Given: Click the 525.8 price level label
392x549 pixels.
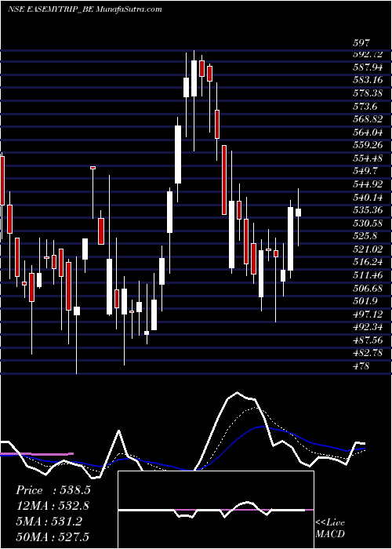Looking at the screenshot, I should [365, 236].
